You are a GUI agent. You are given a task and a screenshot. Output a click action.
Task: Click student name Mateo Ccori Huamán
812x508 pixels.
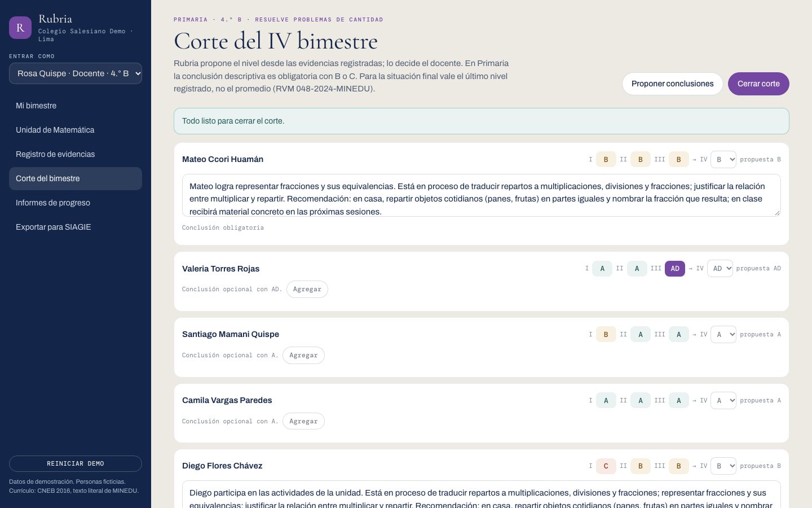(223, 159)
